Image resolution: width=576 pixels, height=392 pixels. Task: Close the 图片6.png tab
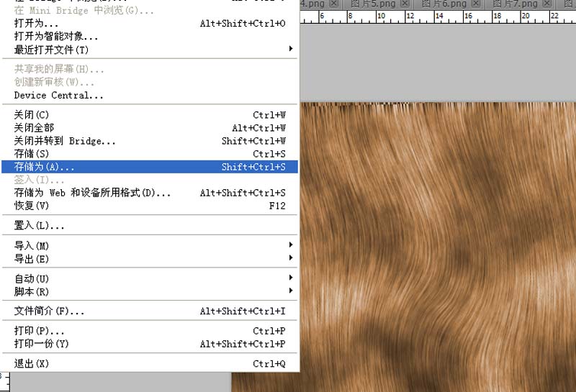pyautogui.click(x=476, y=4)
